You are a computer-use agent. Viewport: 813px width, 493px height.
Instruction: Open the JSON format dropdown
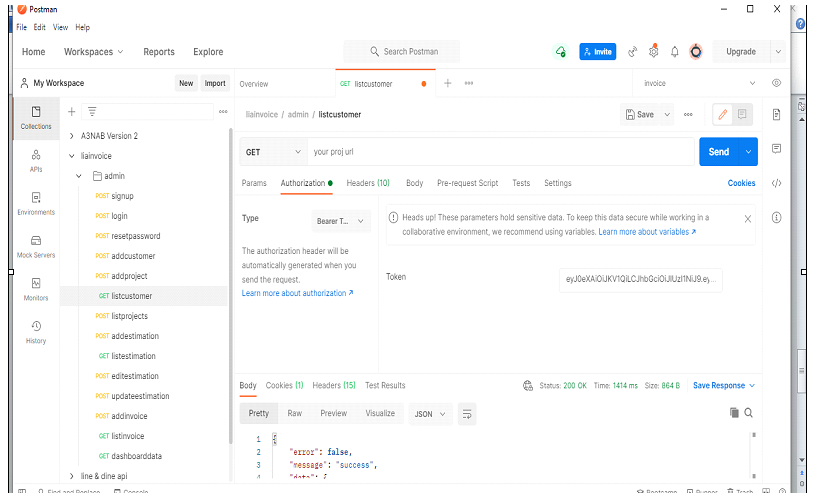[x=430, y=414]
